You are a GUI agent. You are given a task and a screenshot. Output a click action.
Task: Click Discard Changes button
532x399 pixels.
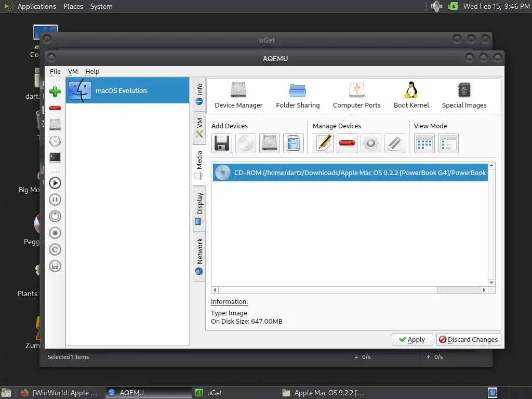click(x=469, y=340)
